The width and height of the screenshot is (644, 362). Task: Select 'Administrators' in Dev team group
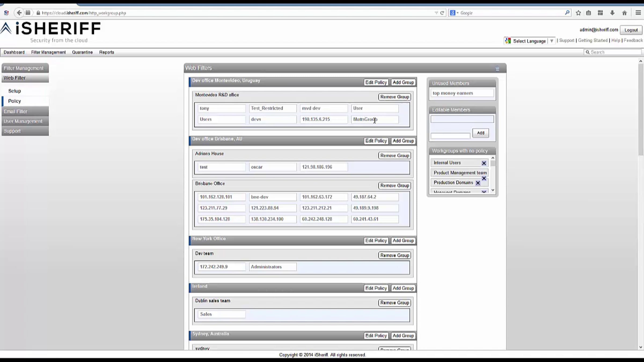(x=273, y=267)
